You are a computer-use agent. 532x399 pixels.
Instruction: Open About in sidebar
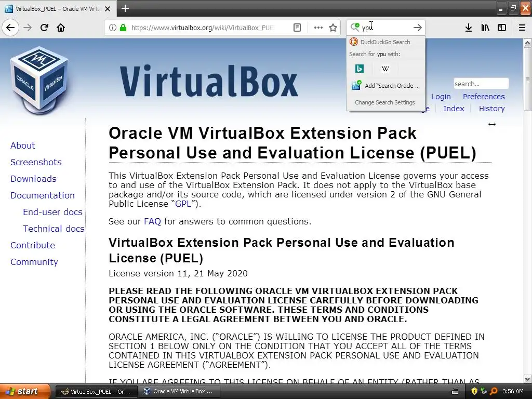pos(23,145)
